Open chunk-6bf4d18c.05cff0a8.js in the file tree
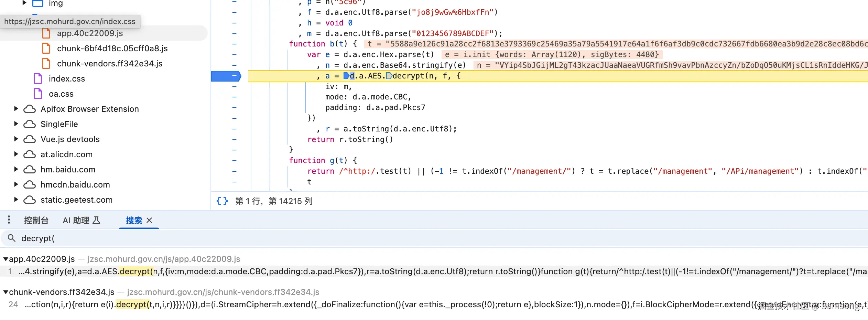 tap(112, 49)
